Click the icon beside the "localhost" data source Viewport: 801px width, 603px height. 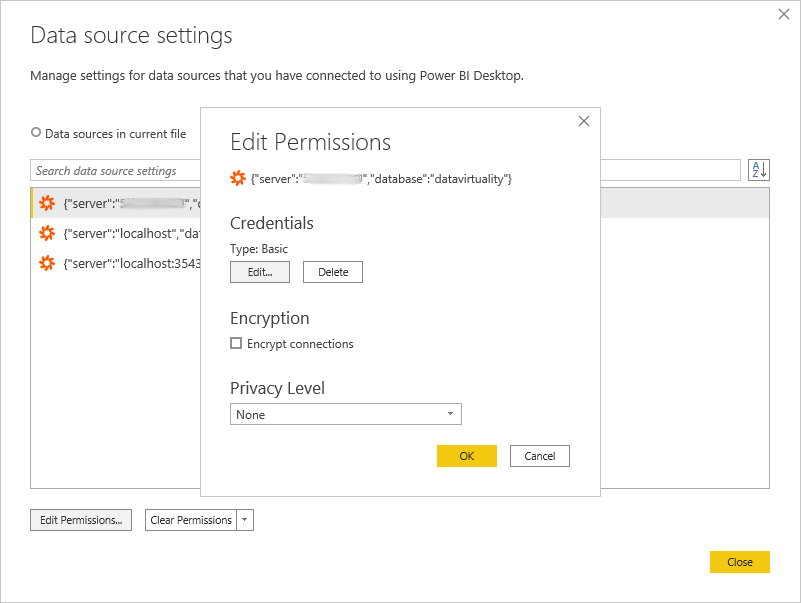click(47, 233)
